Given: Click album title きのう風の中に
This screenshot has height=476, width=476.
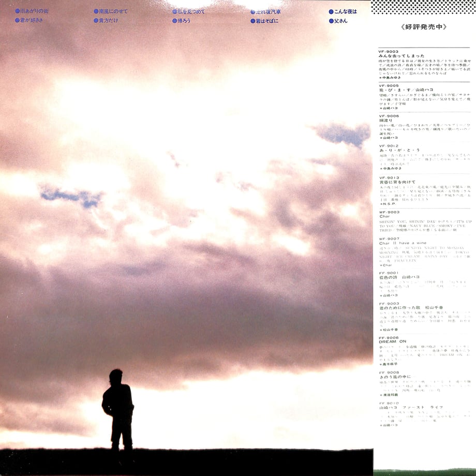Looking at the screenshot, I should [x=395, y=377].
